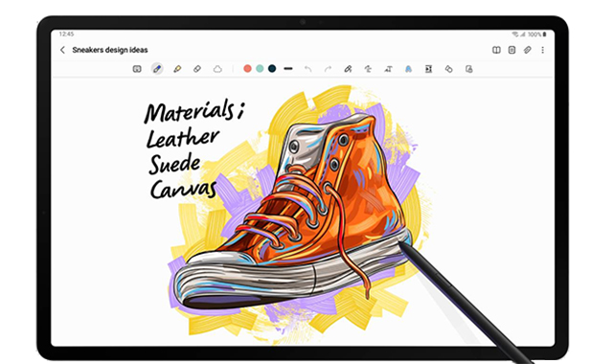The height and width of the screenshot is (364, 613).
Task: Tap the handwritten word Leather
Action: 183,138
